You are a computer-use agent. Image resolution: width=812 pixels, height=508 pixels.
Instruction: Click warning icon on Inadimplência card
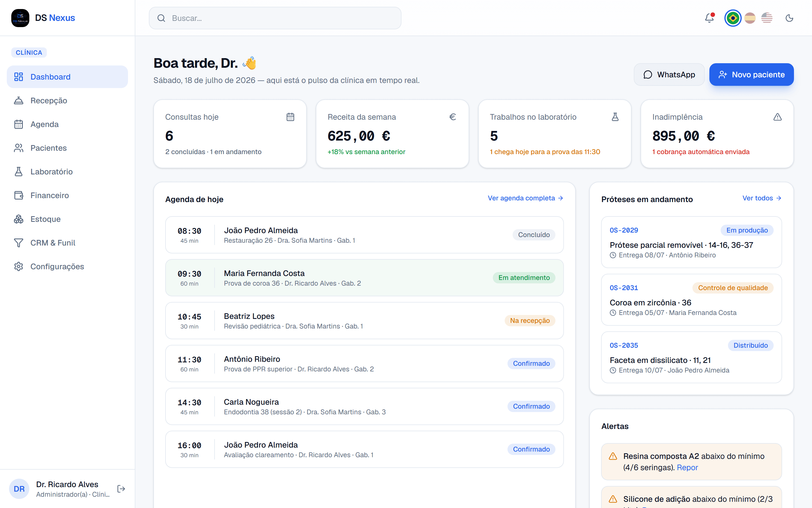(777, 117)
